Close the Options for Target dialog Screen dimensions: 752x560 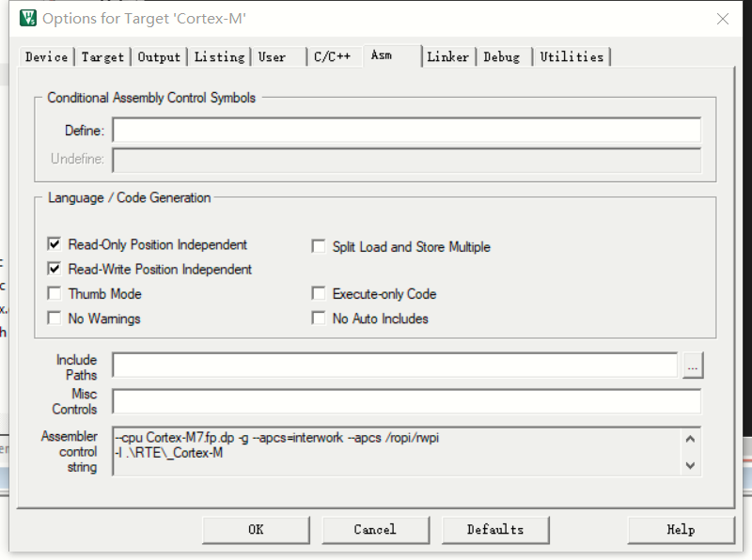[x=722, y=19]
